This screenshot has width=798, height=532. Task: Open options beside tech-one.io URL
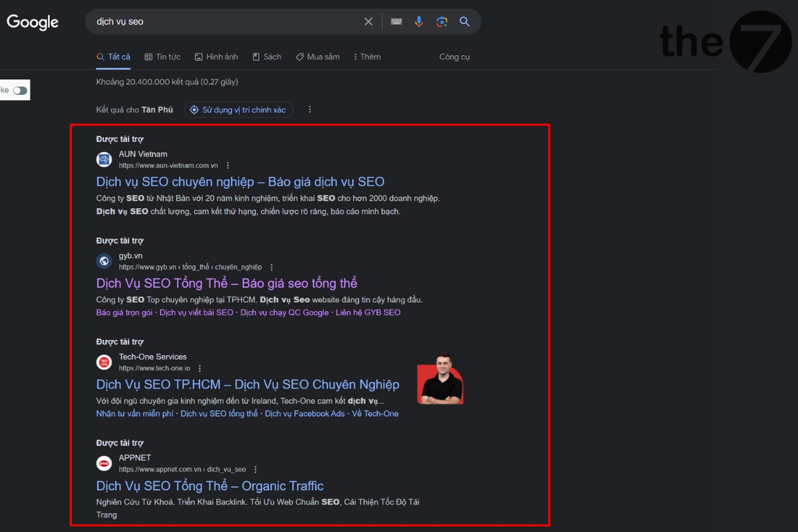[x=200, y=368]
